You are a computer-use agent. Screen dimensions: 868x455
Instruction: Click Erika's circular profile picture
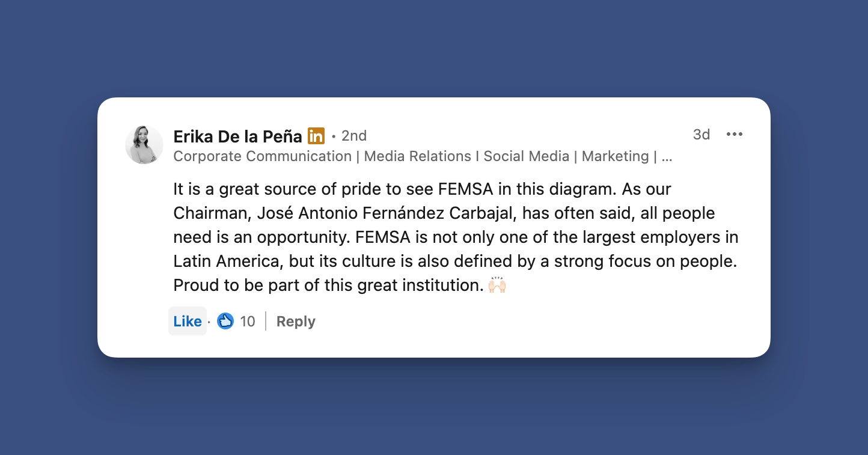(x=144, y=144)
